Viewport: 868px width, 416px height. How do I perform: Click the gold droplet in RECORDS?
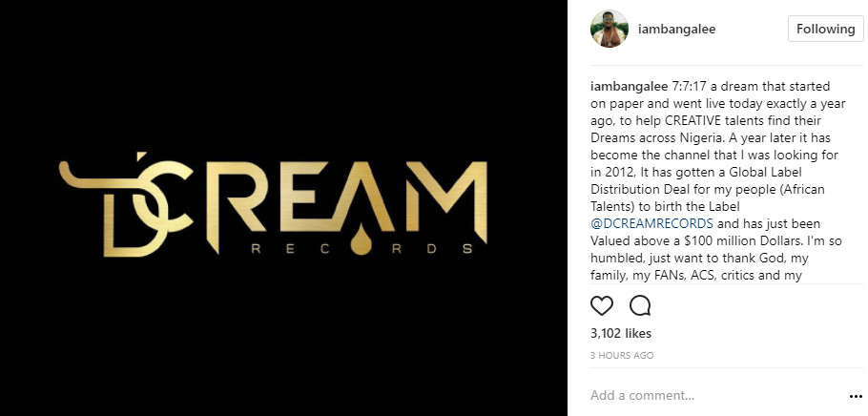361,239
